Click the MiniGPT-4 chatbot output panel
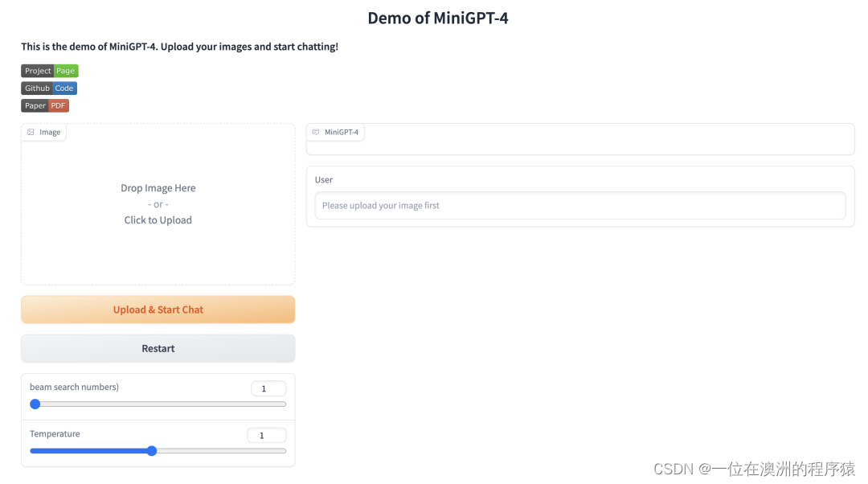Viewport: 868px width, 484px height. click(x=580, y=139)
